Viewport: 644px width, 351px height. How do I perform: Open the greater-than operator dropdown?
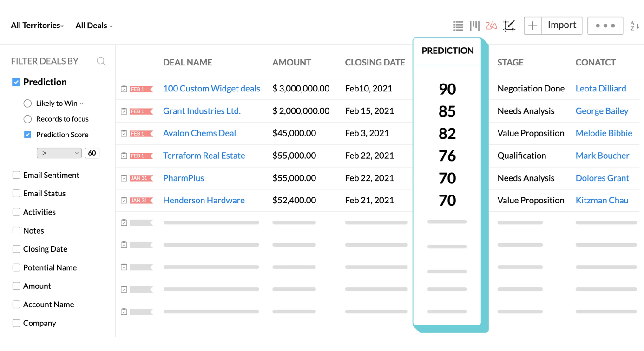[x=59, y=153]
